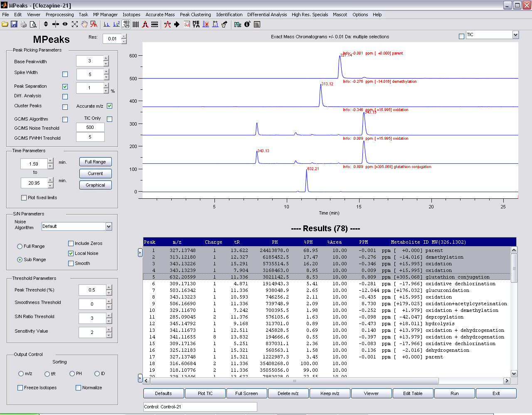
Task: Tick the Plot fixed limits checkbox
Action: point(24,198)
